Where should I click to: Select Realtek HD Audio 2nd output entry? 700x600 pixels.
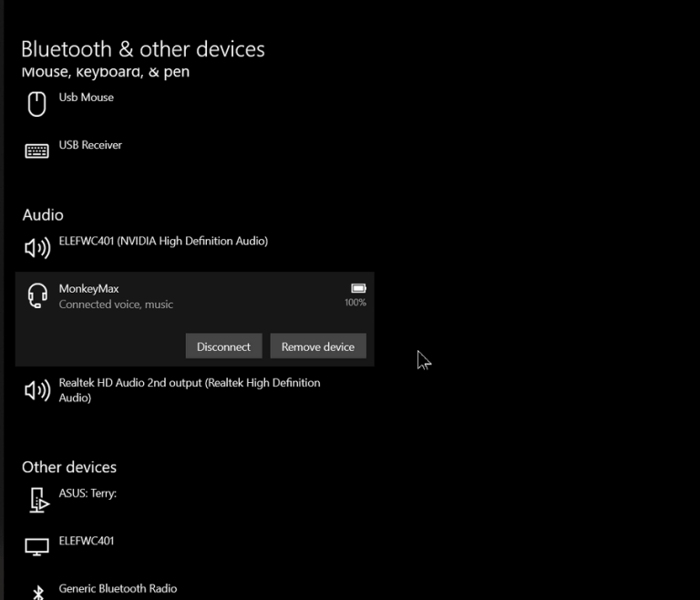coord(190,390)
